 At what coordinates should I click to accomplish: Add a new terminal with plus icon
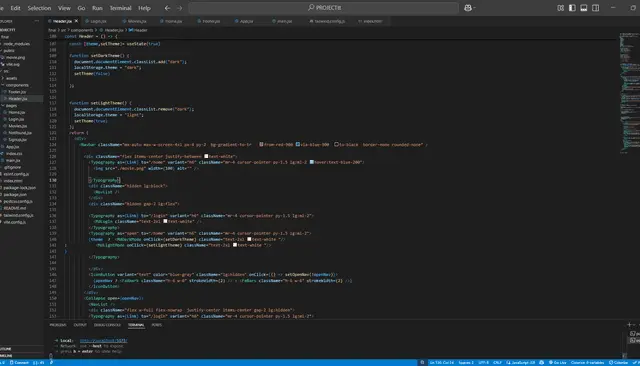(x=629, y=325)
